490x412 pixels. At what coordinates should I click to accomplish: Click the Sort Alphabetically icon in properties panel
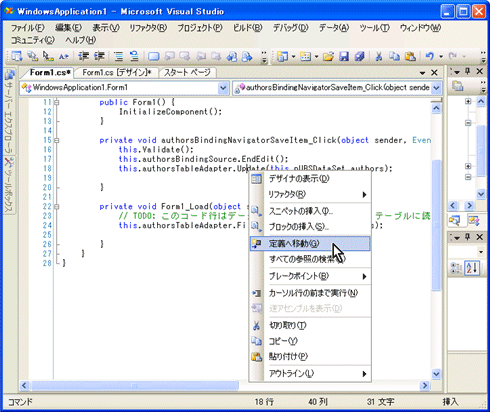pyautogui.click(x=472, y=268)
